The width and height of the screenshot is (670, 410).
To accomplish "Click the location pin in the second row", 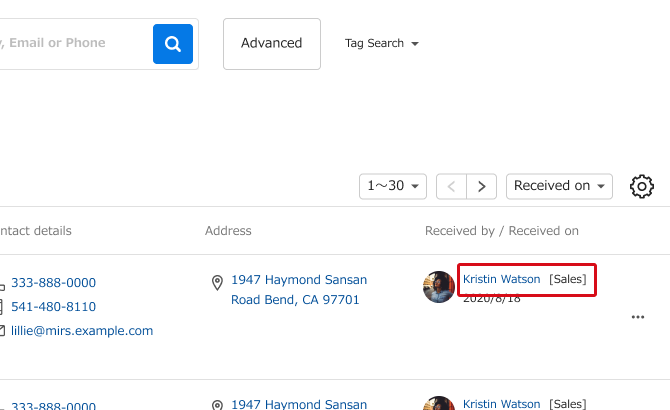I will 217,406.
